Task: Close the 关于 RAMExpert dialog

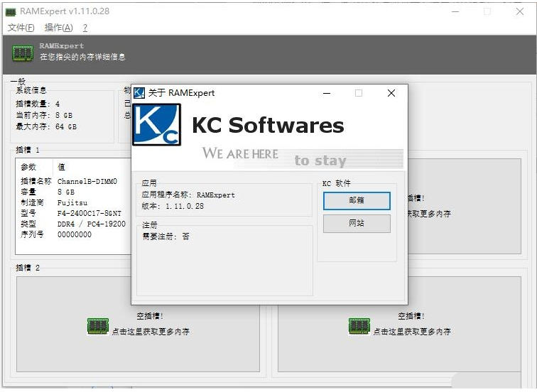Action: pos(391,93)
